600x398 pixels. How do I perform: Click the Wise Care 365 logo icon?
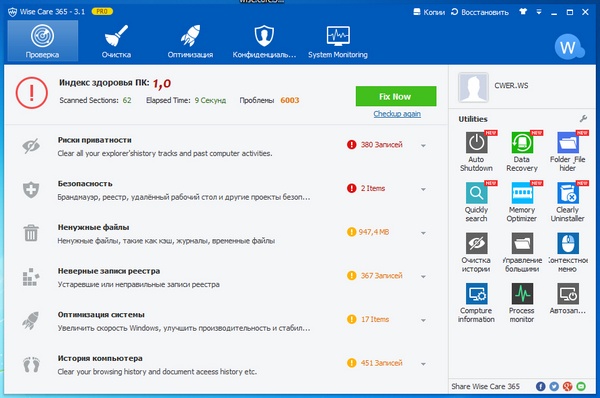[13, 12]
